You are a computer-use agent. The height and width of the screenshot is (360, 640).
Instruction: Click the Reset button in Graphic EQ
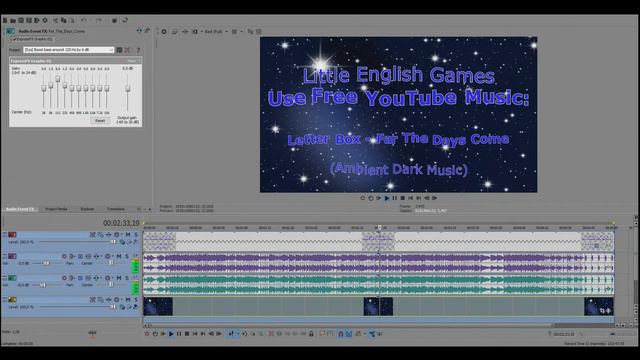(100, 121)
